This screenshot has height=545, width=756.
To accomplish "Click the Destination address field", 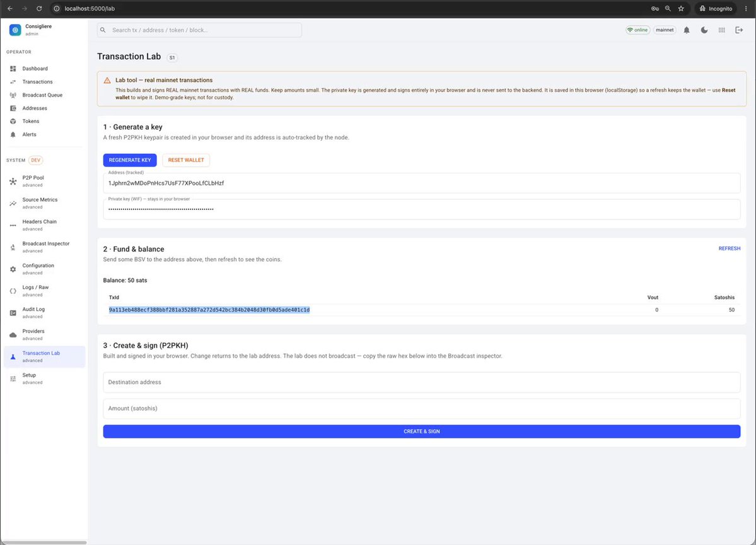I will point(421,382).
